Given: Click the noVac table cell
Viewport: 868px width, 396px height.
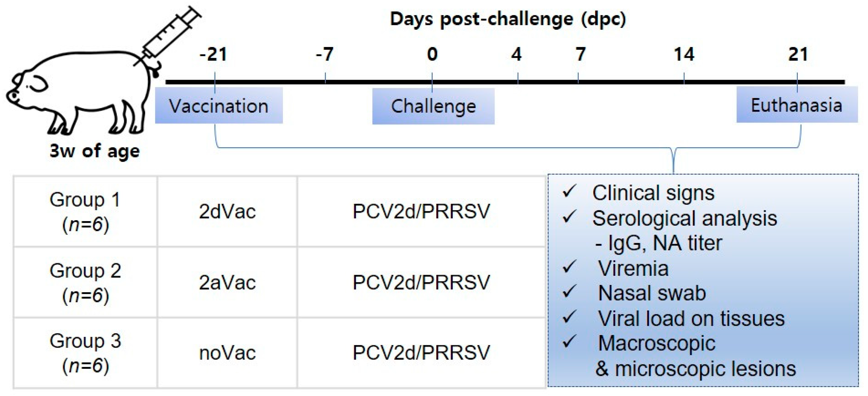Looking at the screenshot, I should pyautogui.click(x=227, y=353).
